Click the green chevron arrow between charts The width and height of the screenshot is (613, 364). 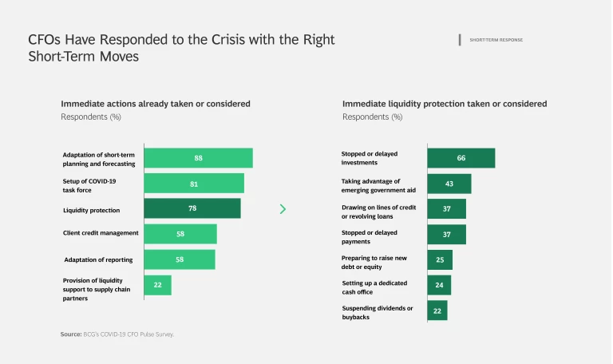(283, 209)
